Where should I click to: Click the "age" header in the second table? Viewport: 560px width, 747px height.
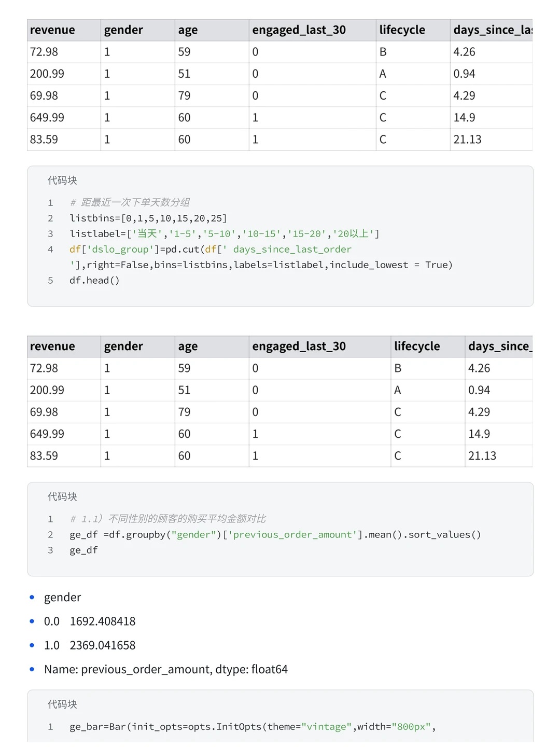point(188,347)
